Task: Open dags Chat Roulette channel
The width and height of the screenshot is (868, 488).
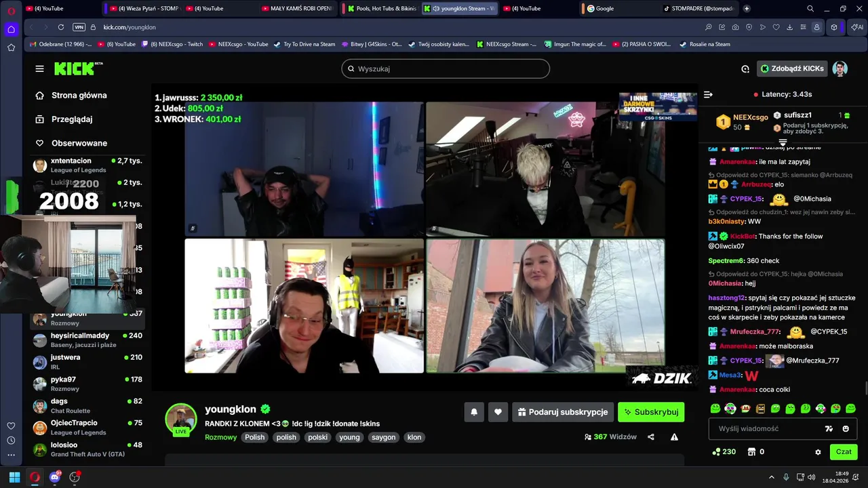Action: click(x=87, y=405)
